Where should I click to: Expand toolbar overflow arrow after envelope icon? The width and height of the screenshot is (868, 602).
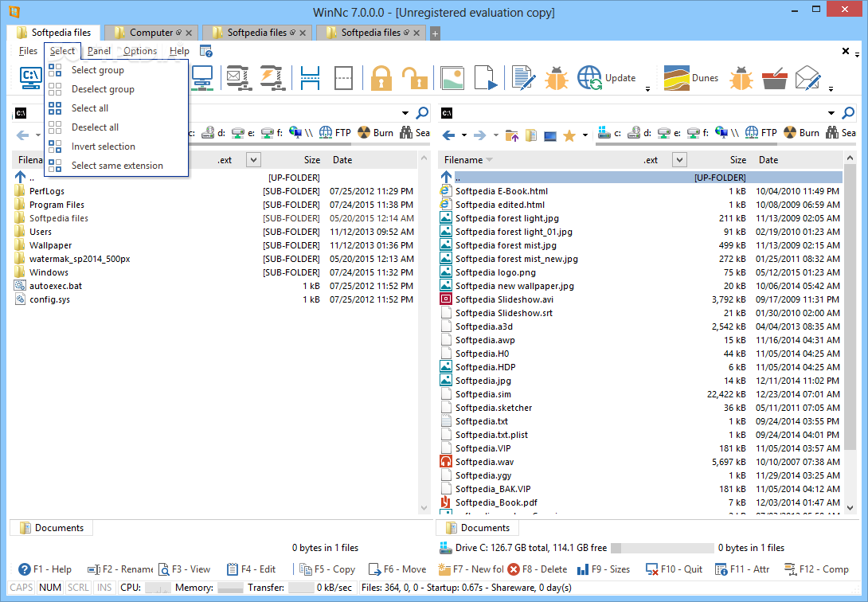click(x=831, y=88)
